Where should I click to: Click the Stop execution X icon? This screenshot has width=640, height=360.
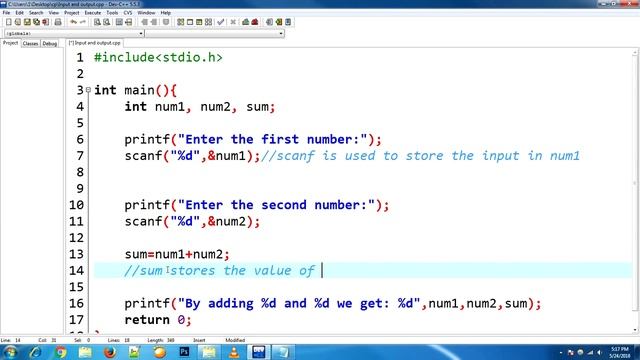tap(233, 22)
